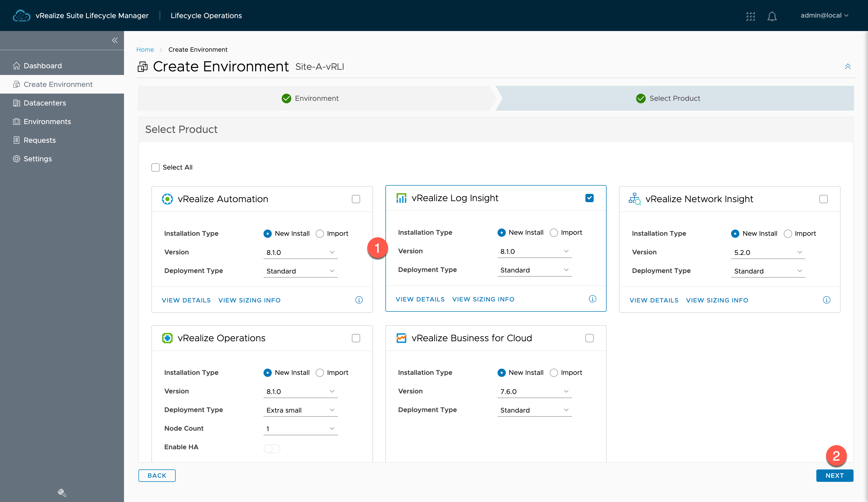
Task: Select Import radio for vRealize Automation
Action: pyautogui.click(x=320, y=234)
